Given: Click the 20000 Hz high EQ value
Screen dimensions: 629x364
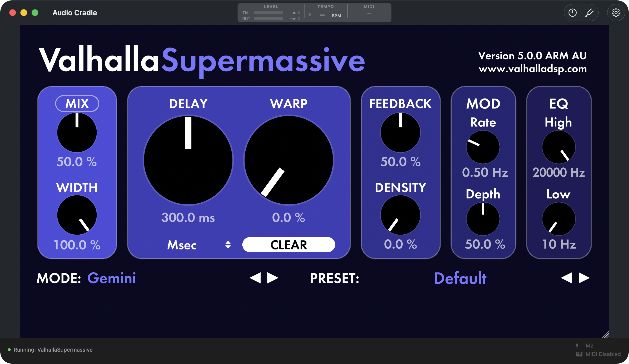Looking at the screenshot, I should [559, 172].
